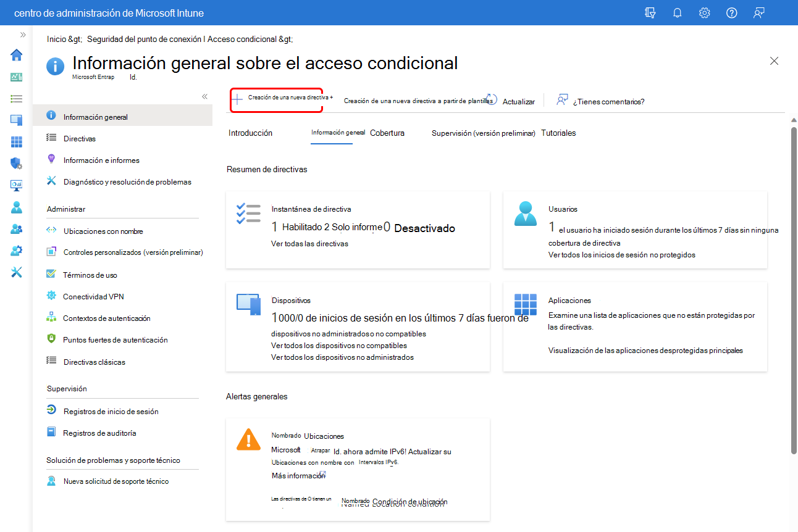The image size is (798, 532).
Task: Click the Aplicaciones card grid icon
Action: [526, 304]
